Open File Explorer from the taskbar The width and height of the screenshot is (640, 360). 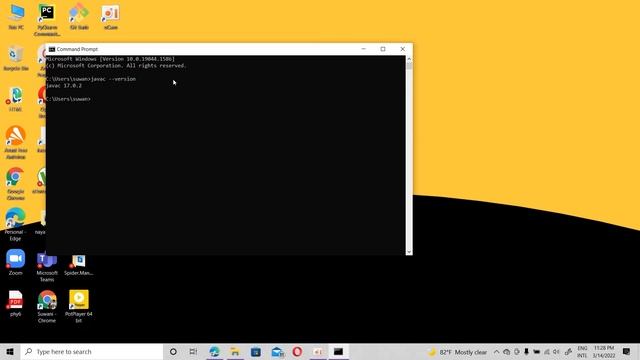tap(235, 351)
